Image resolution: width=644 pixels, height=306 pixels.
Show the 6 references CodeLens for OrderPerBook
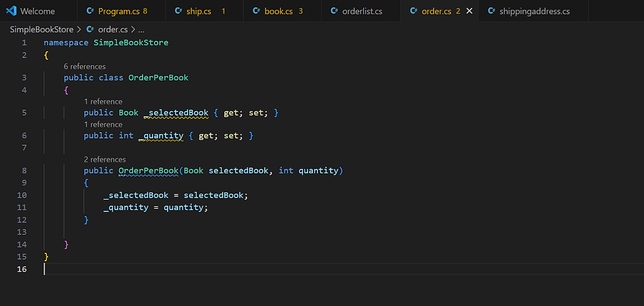(x=85, y=66)
